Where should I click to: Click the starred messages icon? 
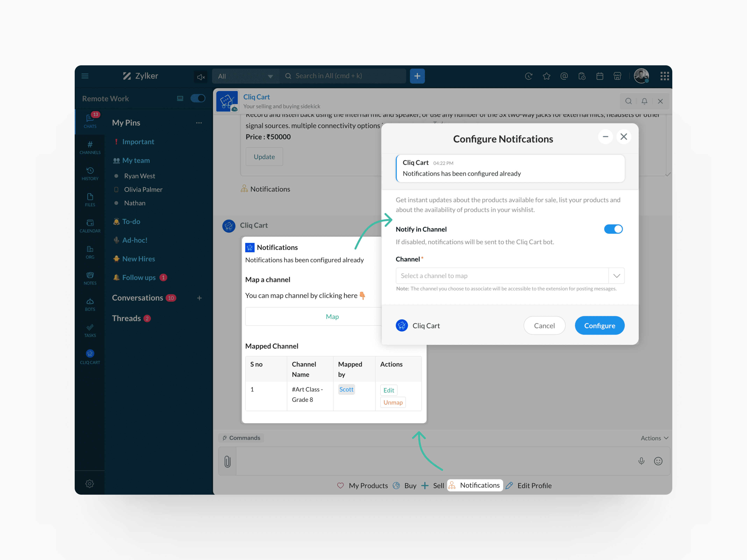(546, 76)
